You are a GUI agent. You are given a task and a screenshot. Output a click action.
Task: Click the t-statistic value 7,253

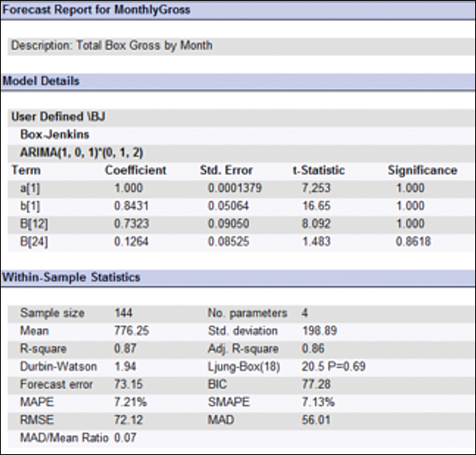[316, 188]
